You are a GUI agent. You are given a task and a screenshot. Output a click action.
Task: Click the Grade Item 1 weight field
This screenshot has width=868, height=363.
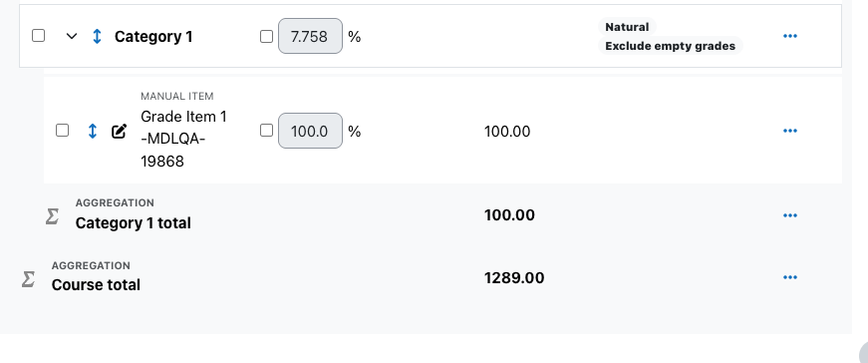pyautogui.click(x=310, y=131)
